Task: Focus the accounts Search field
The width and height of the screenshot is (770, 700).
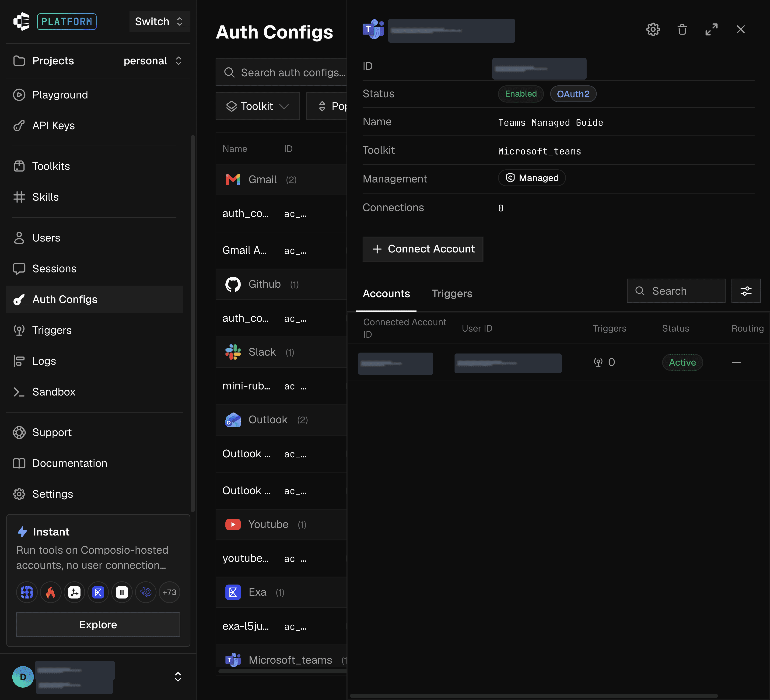Action: pos(676,291)
